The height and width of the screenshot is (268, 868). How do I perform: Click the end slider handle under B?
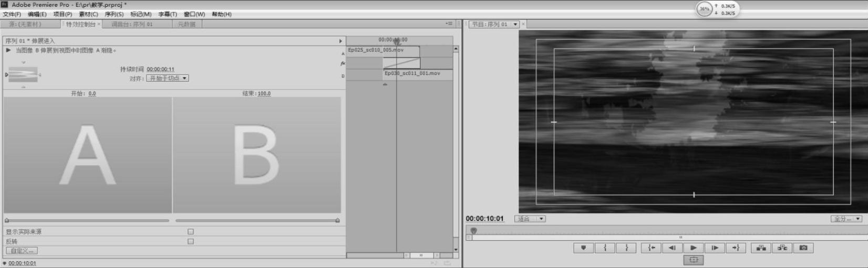(337, 220)
